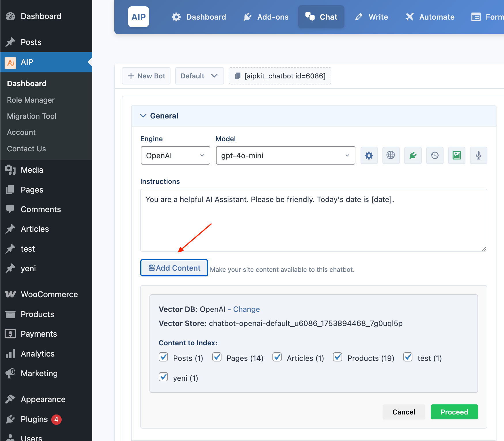
Task: Click the WooCommerce sidebar icon
Action: click(10, 294)
